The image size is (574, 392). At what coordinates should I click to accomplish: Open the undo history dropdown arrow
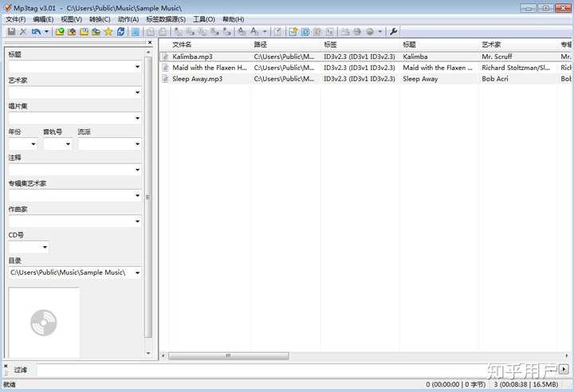coord(46,32)
